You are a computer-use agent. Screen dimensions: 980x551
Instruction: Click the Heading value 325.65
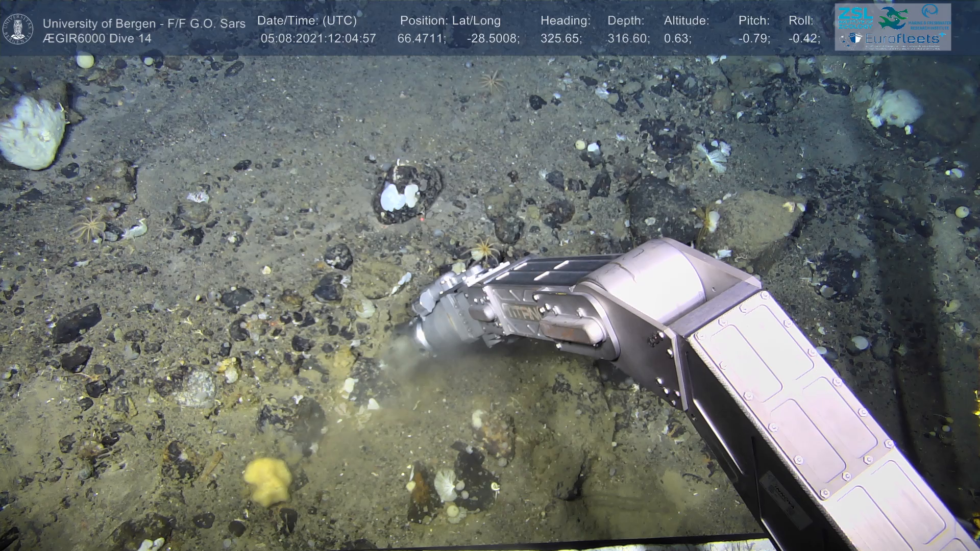tap(561, 39)
